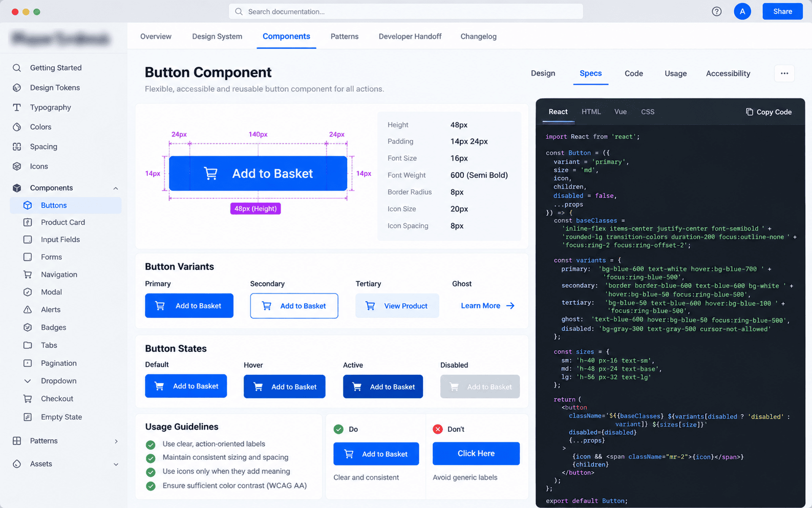Click the Hover state Add to Basket button
This screenshot has height=508, width=812.
click(284, 387)
